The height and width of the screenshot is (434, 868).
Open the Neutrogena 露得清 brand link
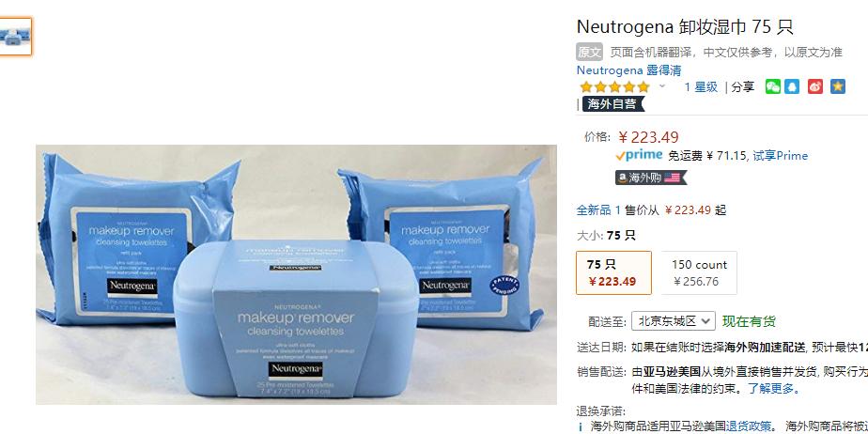click(628, 70)
